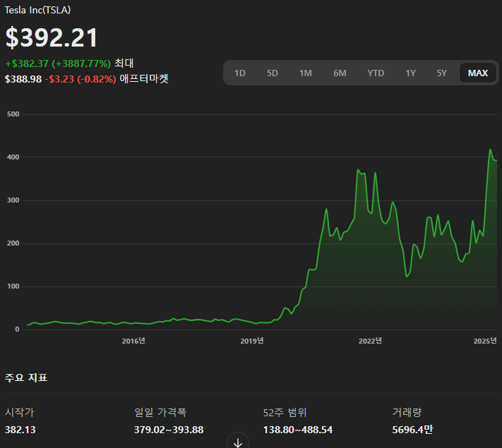Image resolution: width=502 pixels, height=448 pixels.
Task: Click the +$382.37 (+3887.77%) gain text
Action: pyautogui.click(x=58, y=63)
